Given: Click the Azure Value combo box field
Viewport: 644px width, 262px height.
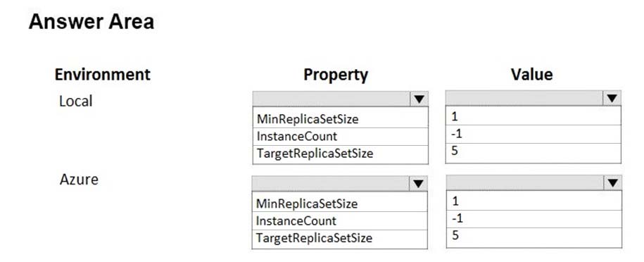Looking at the screenshot, I should (x=534, y=182).
